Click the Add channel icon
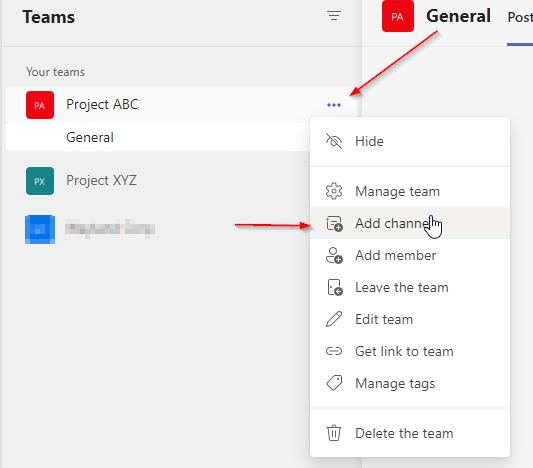The height and width of the screenshot is (468, 533). tap(334, 224)
